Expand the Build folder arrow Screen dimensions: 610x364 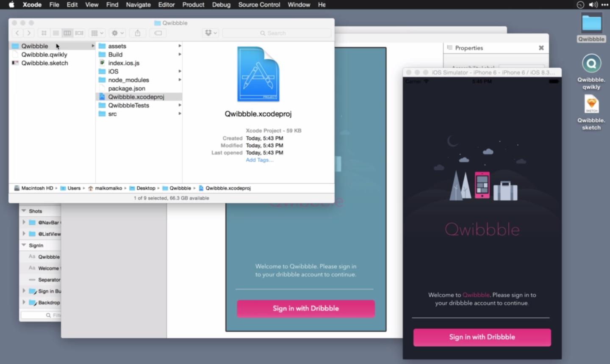pyautogui.click(x=180, y=55)
